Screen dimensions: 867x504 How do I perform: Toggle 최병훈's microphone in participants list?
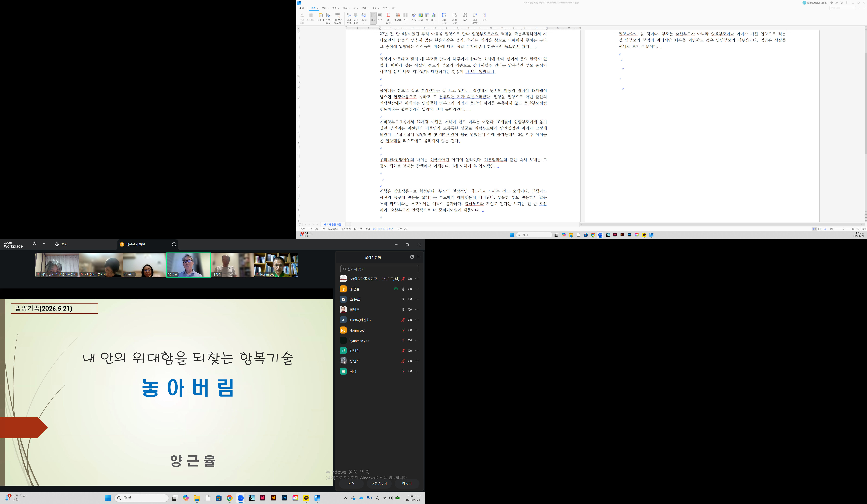click(403, 310)
